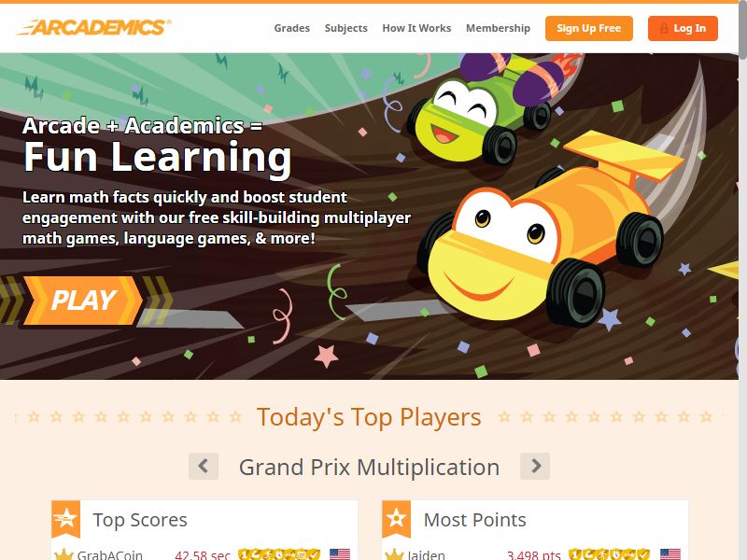Click the Log In button

683,28
